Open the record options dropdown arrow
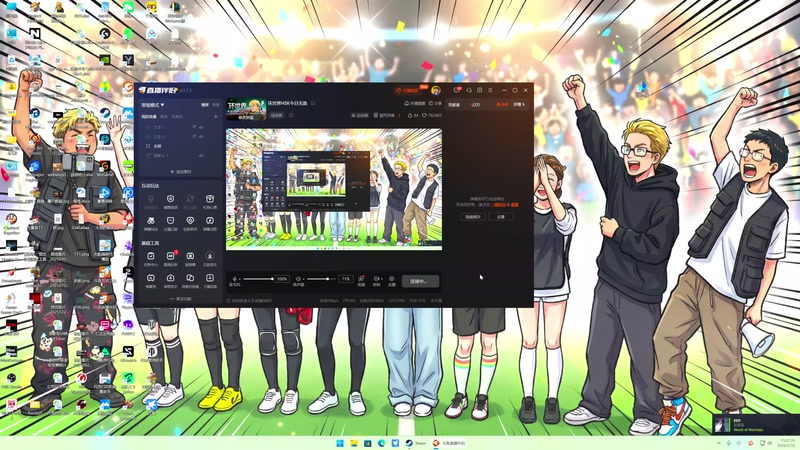The image size is (800, 450). coord(381,279)
